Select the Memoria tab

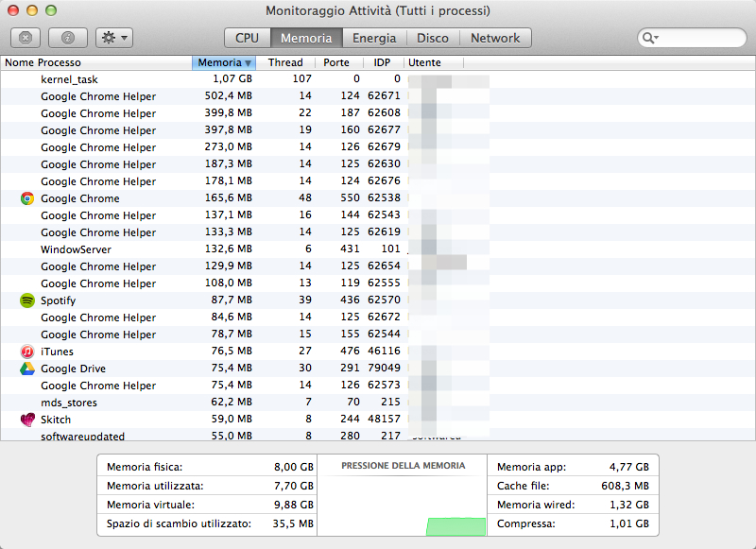click(306, 38)
